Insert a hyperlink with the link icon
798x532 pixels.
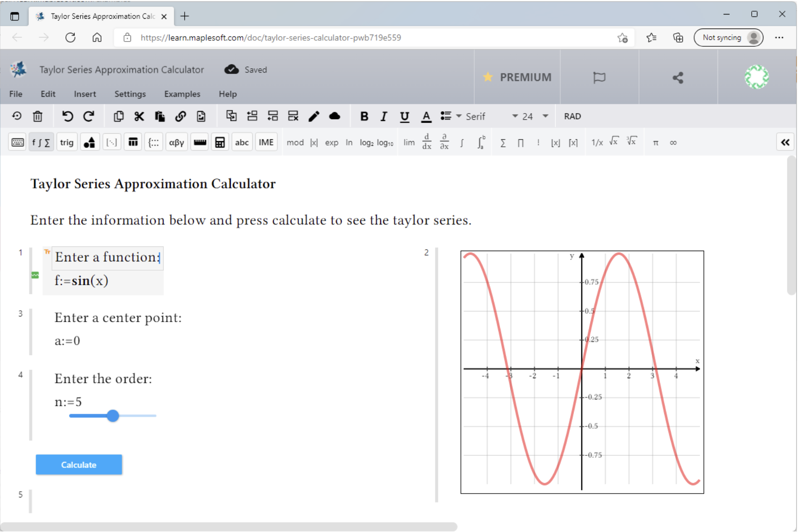click(x=181, y=116)
